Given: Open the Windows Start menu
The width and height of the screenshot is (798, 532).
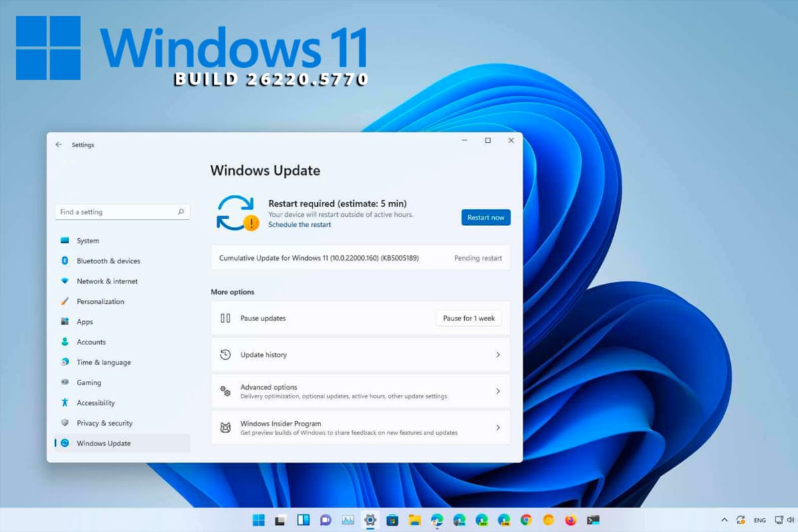Looking at the screenshot, I should point(259,520).
